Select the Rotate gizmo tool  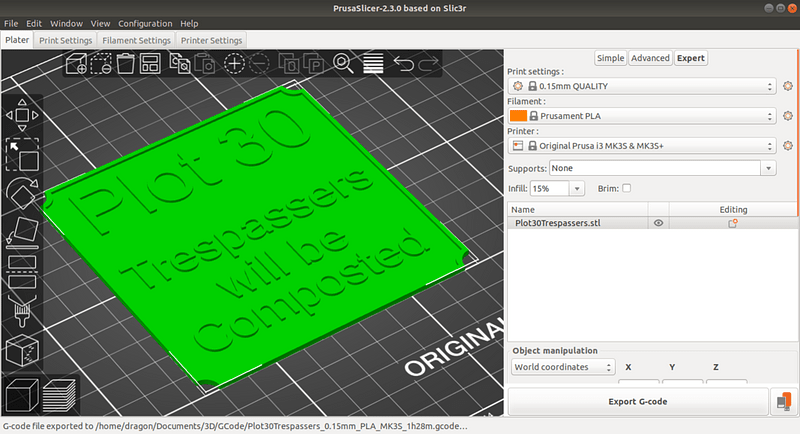click(x=22, y=193)
